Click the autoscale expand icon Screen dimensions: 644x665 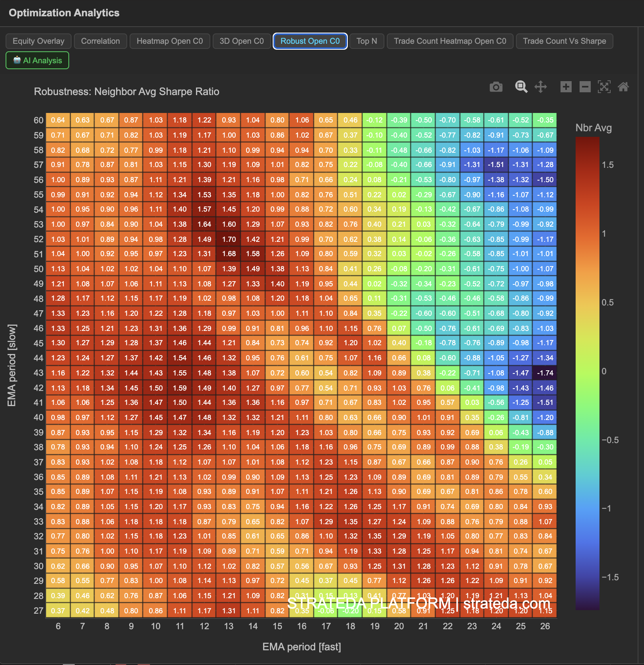coord(604,87)
